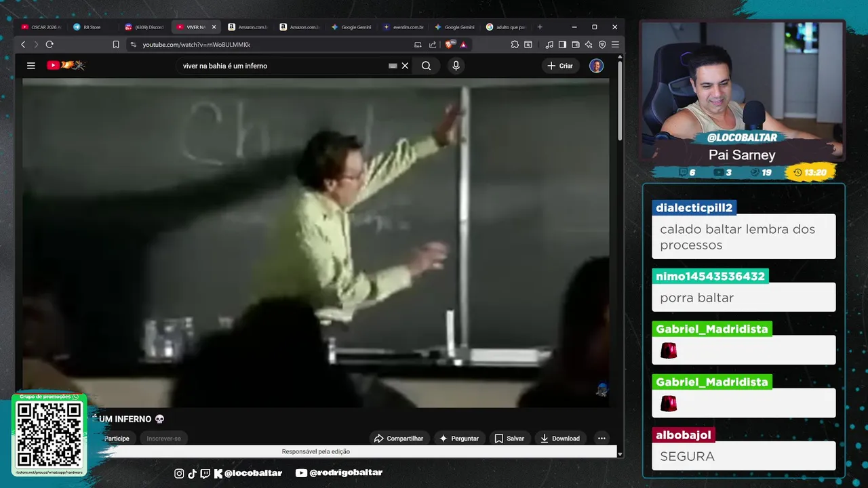Switch to the RB Store tab
The image size is (868, 488).
tap(92, 27)
